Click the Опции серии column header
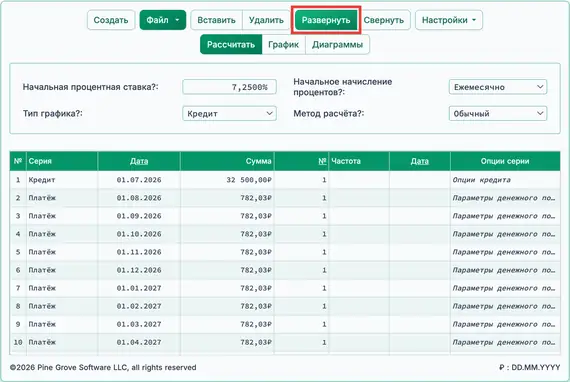 pyautogui.click(x=505, y=161)
